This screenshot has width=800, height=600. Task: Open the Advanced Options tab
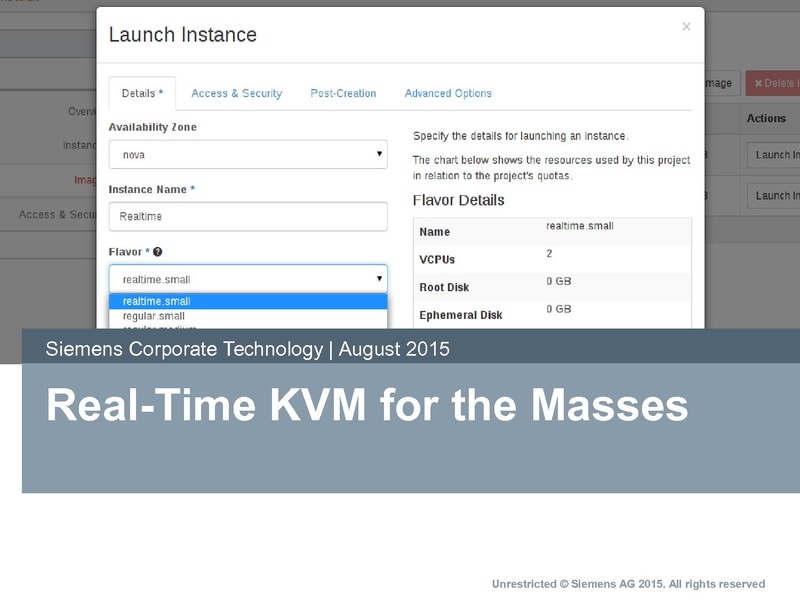(448, 93)
